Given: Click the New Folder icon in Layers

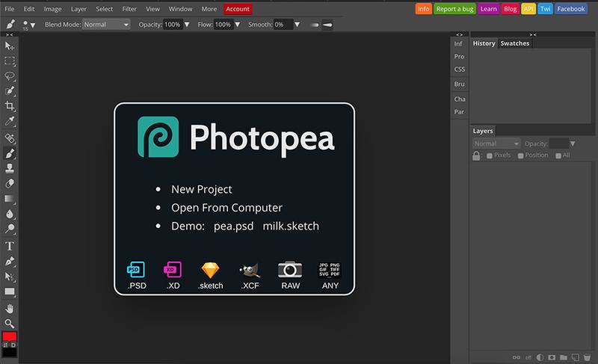Looking at the screenshot, I should (564, 357).
